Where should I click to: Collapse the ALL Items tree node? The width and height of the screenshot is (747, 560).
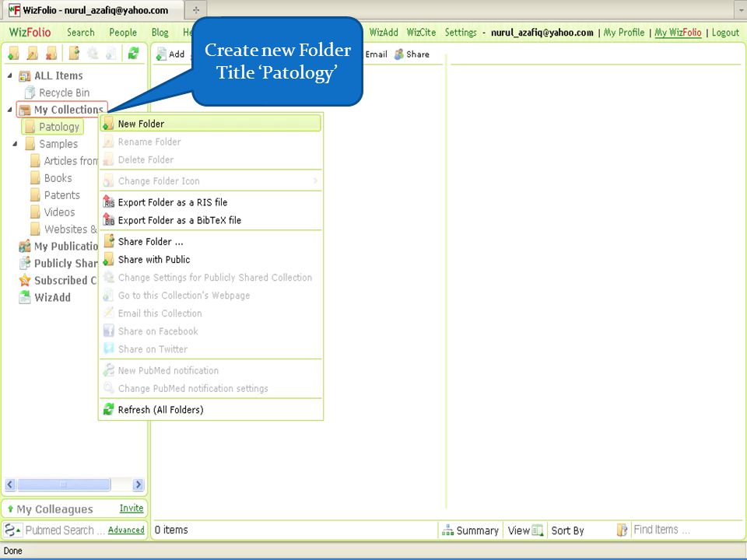pos(9,75)
